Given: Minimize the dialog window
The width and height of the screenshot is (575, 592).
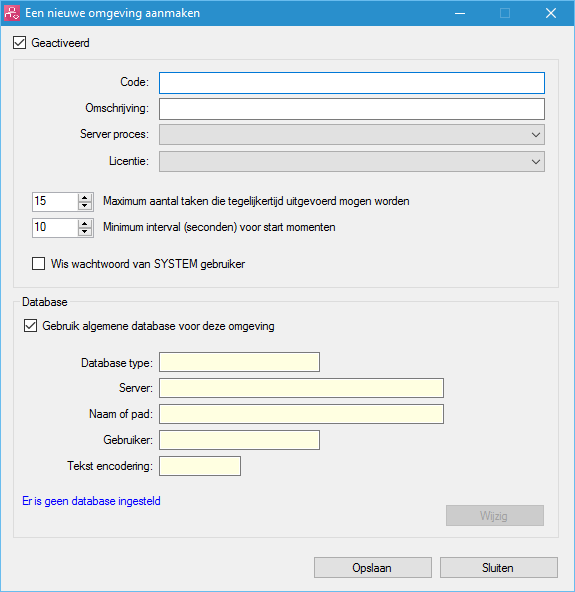Looking at the screenshot, I should [460, 13].
